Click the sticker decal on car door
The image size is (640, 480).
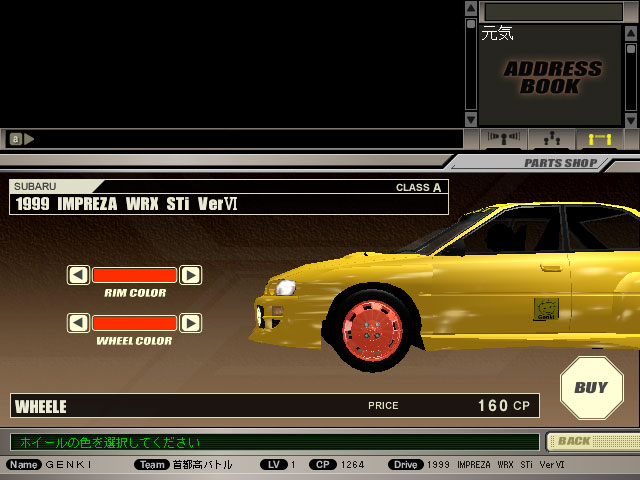tap(545, 308)
